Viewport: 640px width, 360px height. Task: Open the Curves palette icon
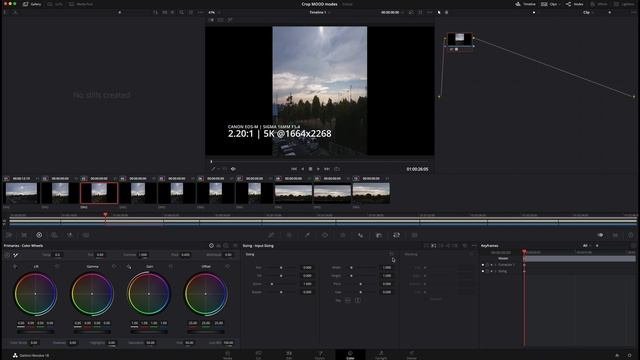[271, 235]
